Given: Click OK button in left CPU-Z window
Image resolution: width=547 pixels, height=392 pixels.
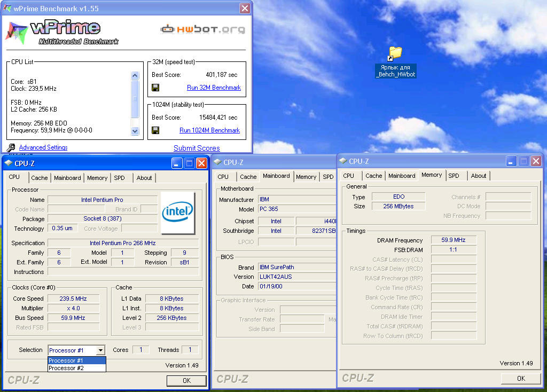Looking at the screenshot, I should pyautogui.click(x=186, y=380).
